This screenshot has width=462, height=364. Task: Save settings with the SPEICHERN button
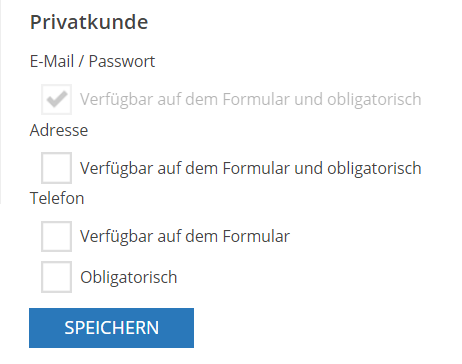[x=111, y=328]
